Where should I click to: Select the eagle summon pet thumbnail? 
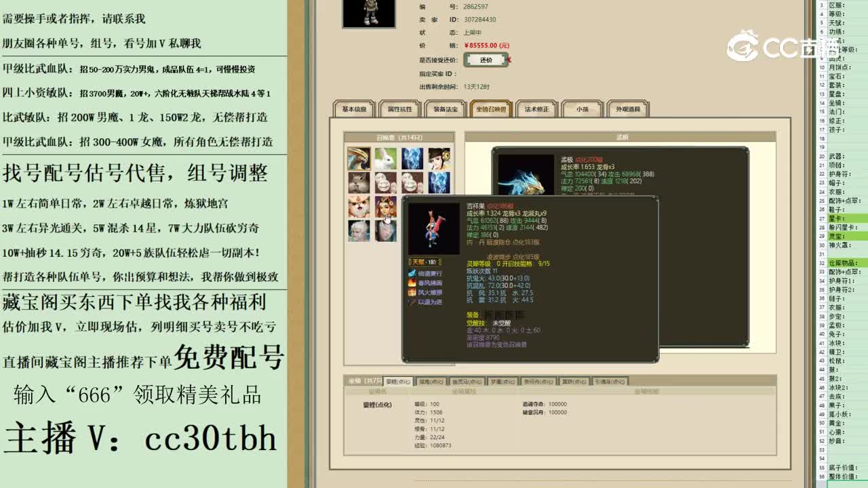point(359,159)
